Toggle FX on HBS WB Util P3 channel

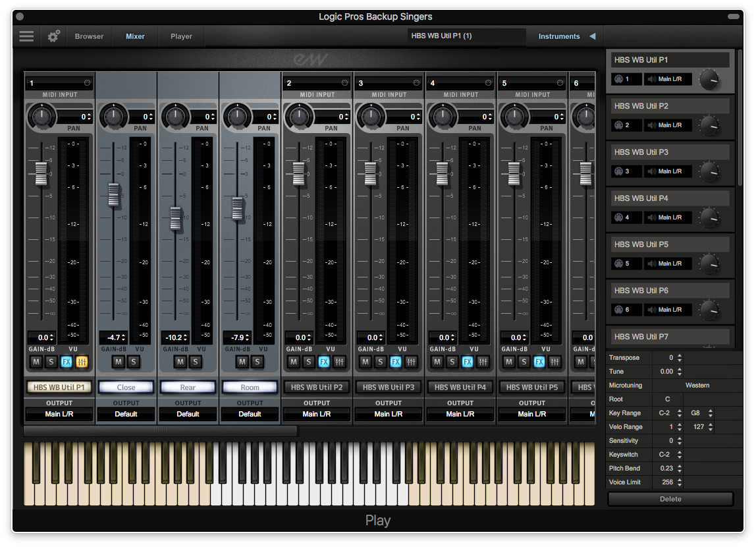(x=396, y=362)
